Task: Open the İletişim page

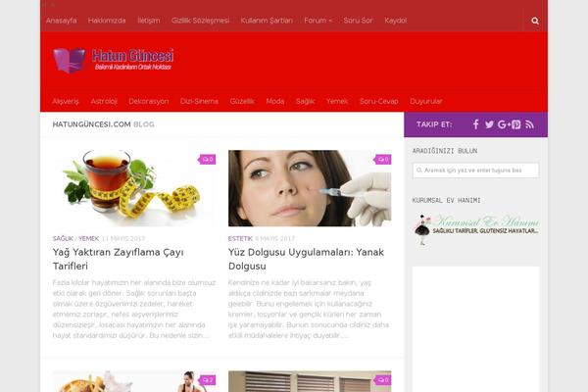Action: pos(149,21)
